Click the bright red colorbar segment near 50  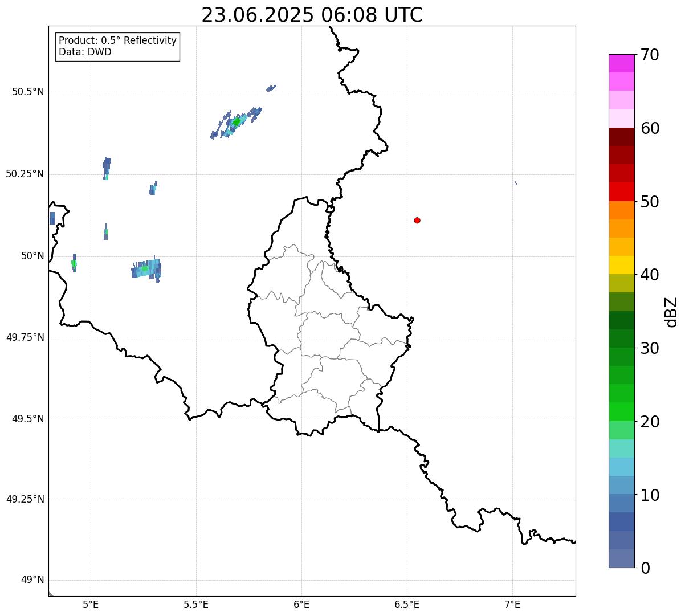point(622,192)
